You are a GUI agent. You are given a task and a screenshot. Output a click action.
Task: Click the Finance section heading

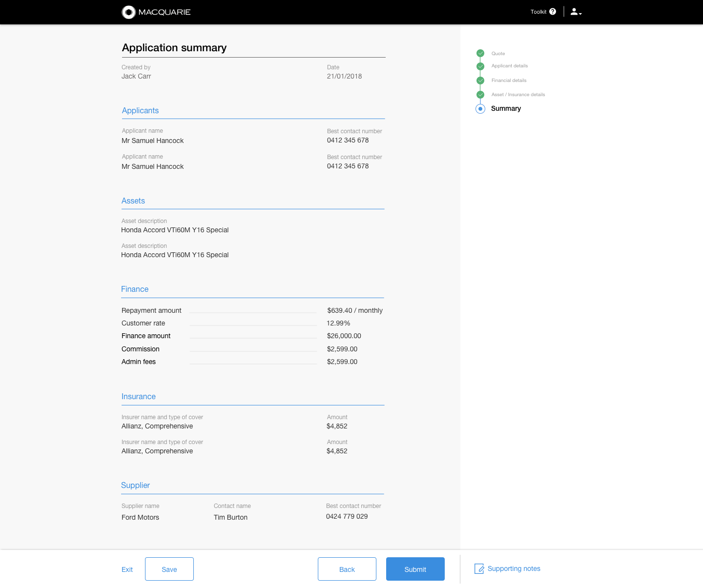pos(135,289)
